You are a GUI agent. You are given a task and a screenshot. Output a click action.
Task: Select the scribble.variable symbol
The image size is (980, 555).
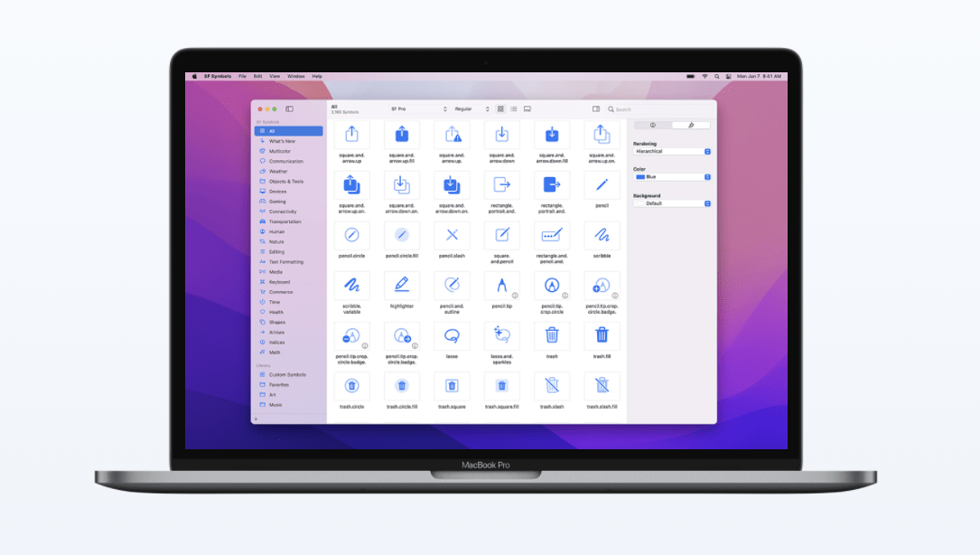(351, 287)
